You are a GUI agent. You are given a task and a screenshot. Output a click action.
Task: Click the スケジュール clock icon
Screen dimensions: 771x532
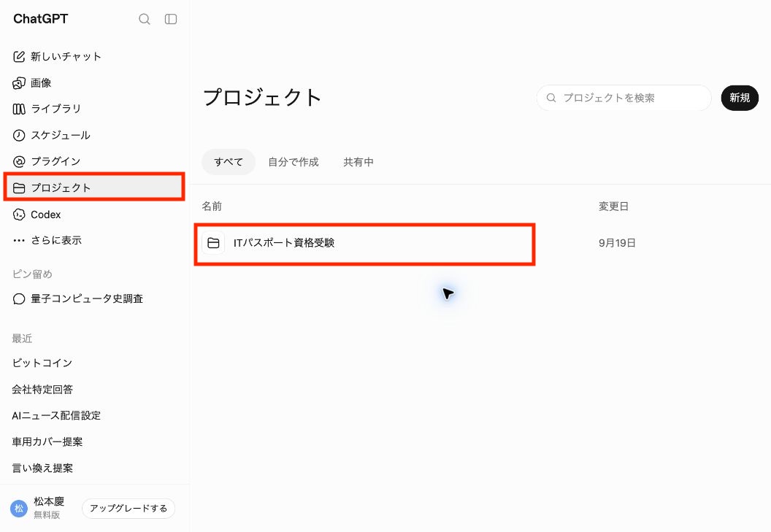pyautogui.click(x=19, y=135)
